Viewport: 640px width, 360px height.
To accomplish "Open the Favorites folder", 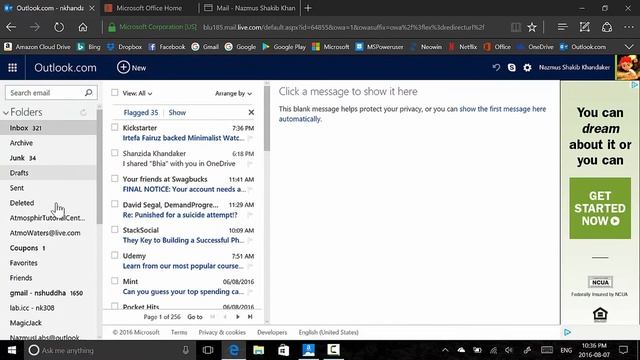I will (48, 263).
